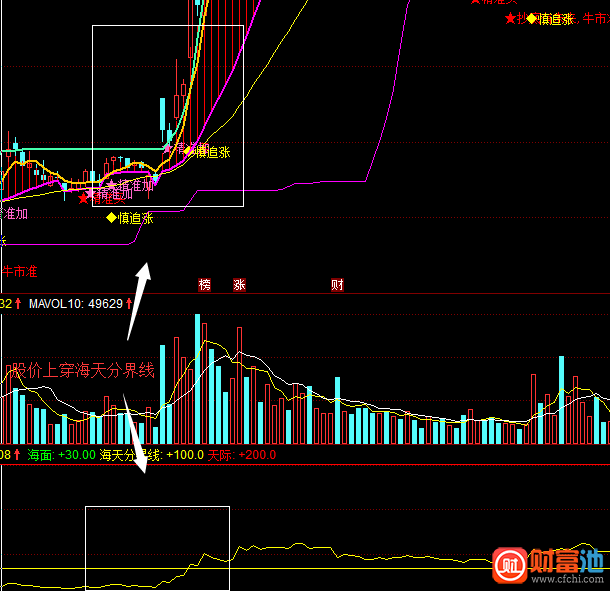This screenshot has height=591, width=610.
Task: Select the tallest cyan volume bar
Action: click(x=198, y=379)
